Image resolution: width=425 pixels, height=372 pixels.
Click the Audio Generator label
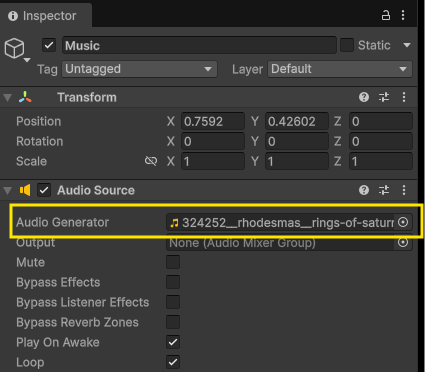(63, 222)
